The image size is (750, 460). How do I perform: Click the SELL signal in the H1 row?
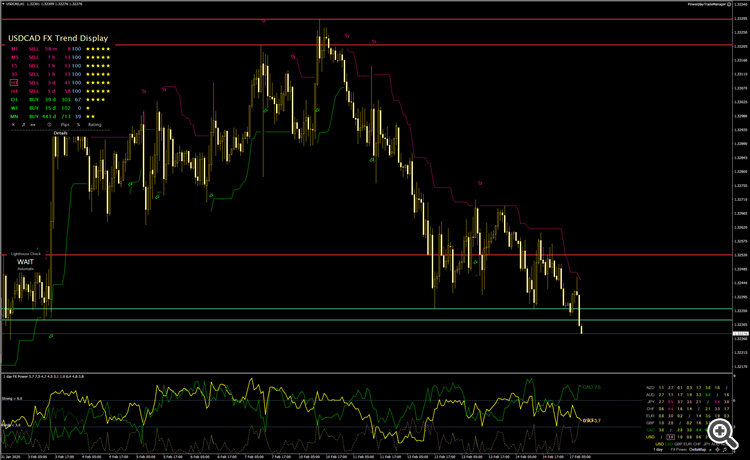point(33,83)
